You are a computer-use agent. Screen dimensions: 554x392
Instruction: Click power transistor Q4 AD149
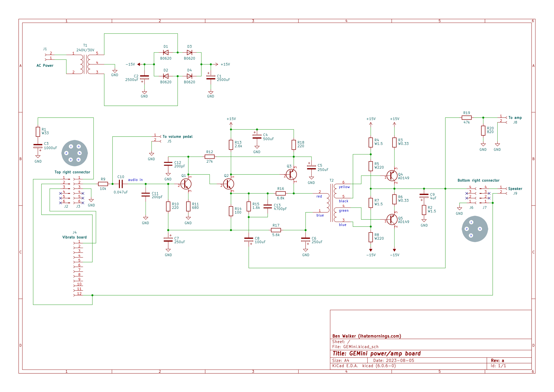click(392, 176)
